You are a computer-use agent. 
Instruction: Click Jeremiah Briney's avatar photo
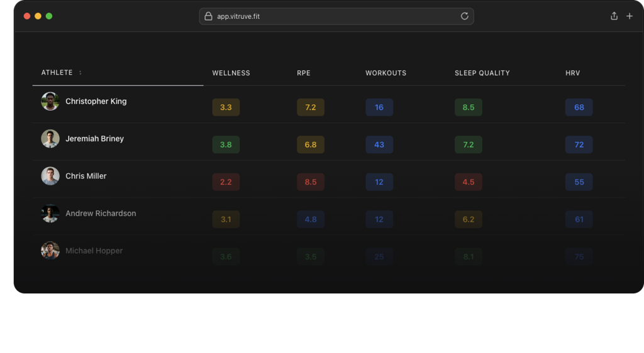coord(50,139)
